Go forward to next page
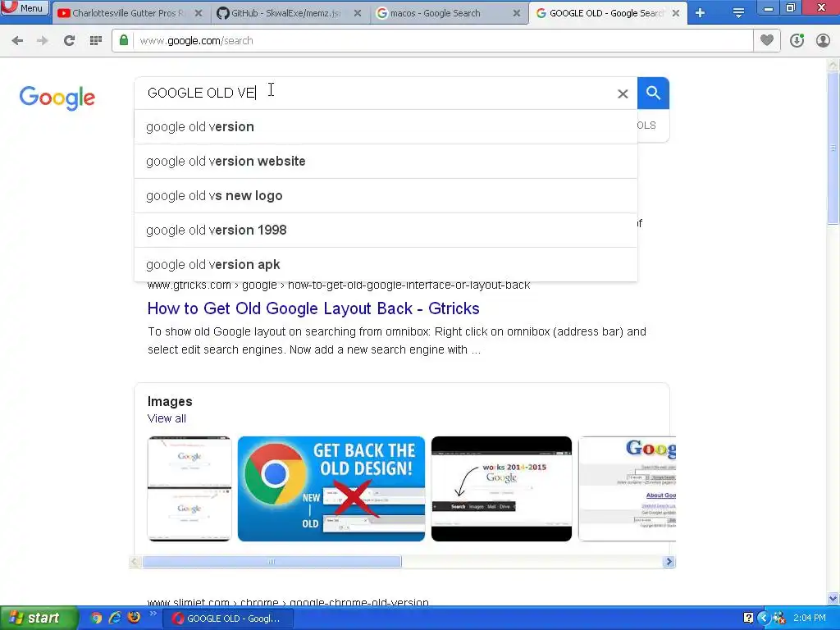 tap(43, 41)
